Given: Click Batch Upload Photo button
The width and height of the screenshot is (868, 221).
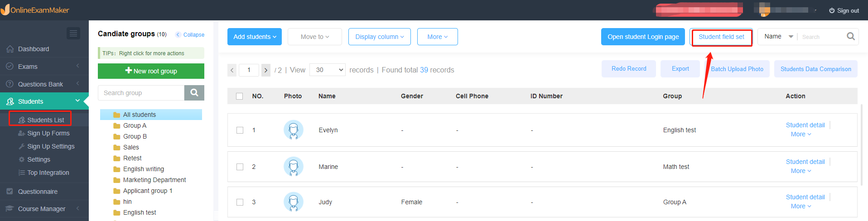Looking at the screenshot, I should 737,69.
